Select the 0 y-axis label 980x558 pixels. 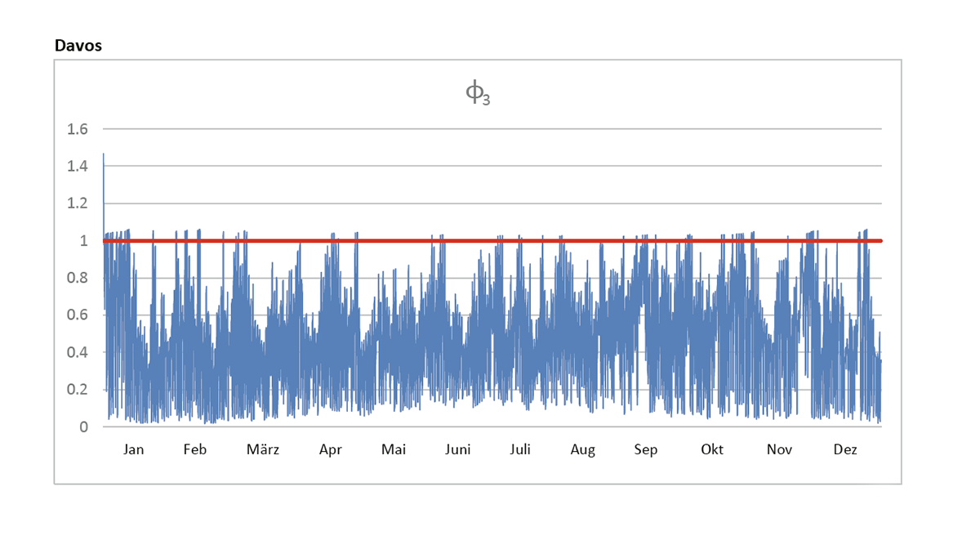[83, 426]
